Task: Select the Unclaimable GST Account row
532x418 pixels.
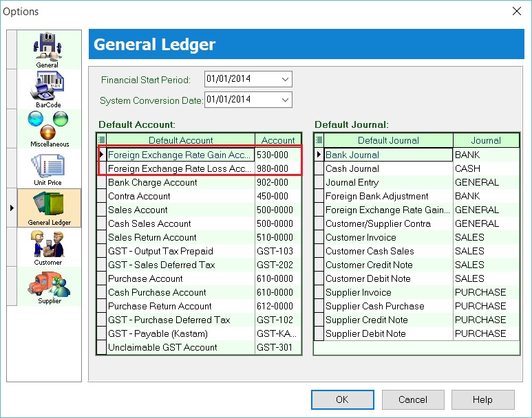Action: click(180, 347)
